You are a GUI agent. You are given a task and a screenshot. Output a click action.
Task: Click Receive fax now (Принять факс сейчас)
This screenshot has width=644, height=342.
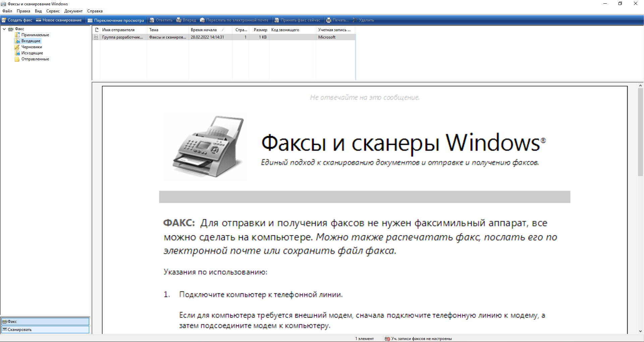[297, 20]
